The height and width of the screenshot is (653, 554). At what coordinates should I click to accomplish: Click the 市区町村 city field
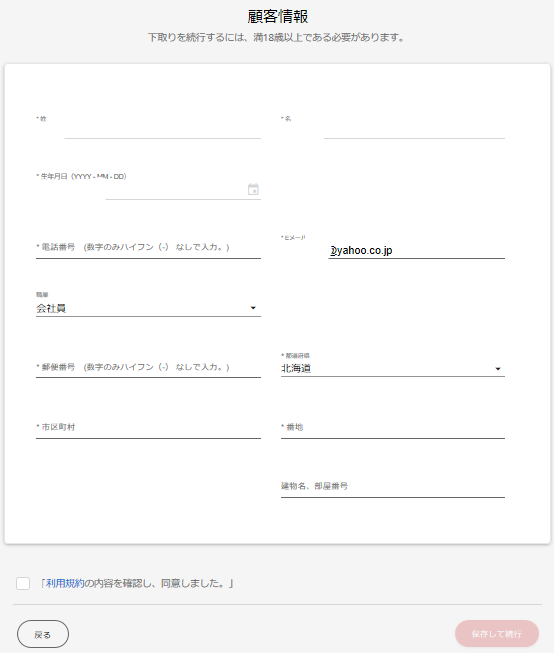tap(148, 428)
